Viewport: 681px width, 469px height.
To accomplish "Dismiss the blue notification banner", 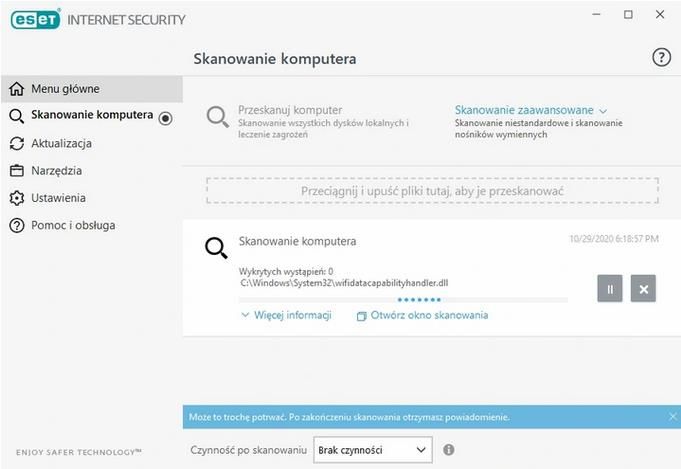I will point(673,416).
